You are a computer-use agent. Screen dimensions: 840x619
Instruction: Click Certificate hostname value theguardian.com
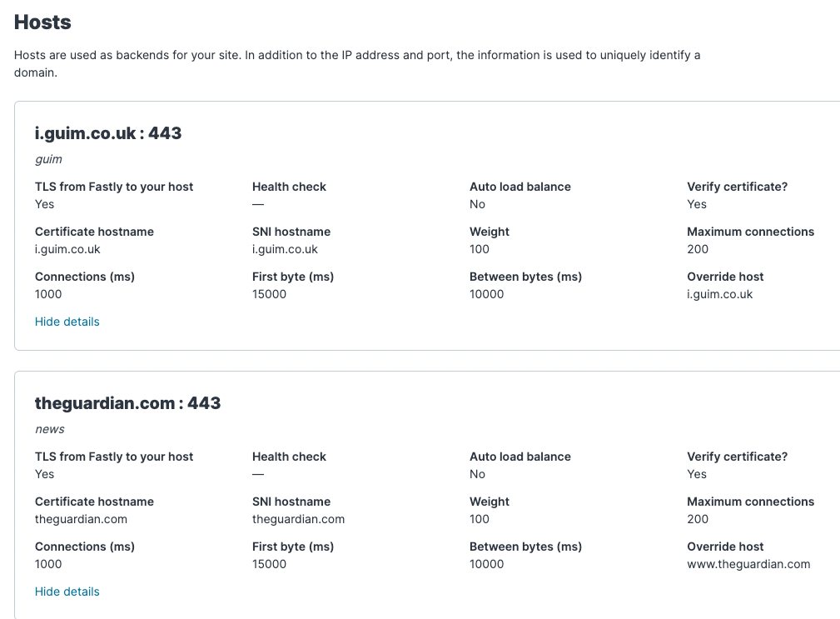tap(81, 519)
